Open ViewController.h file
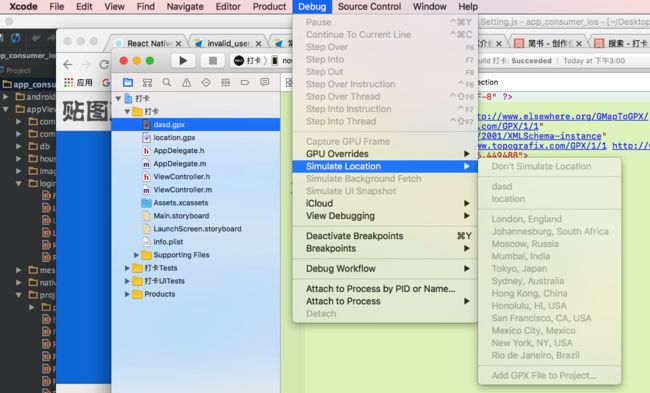This screenshot has width=650, height=393. (182, 177)
